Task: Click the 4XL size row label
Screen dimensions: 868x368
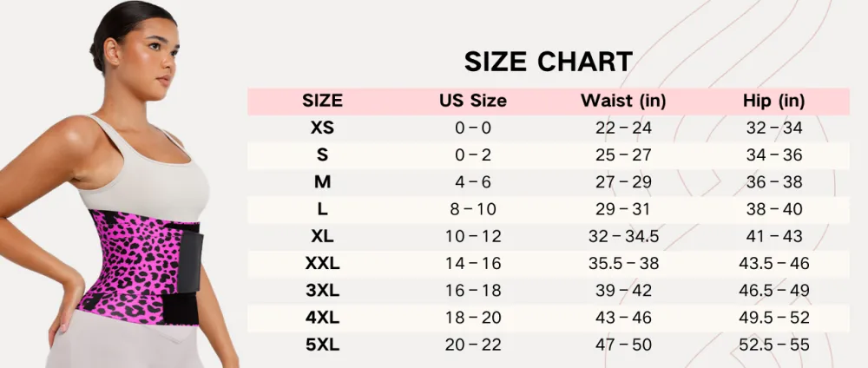Action: (322, 318)
